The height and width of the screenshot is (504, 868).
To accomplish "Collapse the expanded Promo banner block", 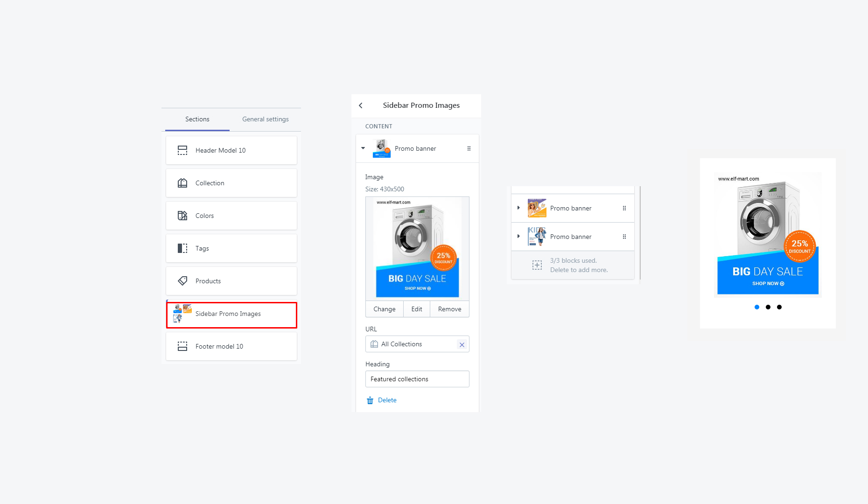I will [363, 148].
